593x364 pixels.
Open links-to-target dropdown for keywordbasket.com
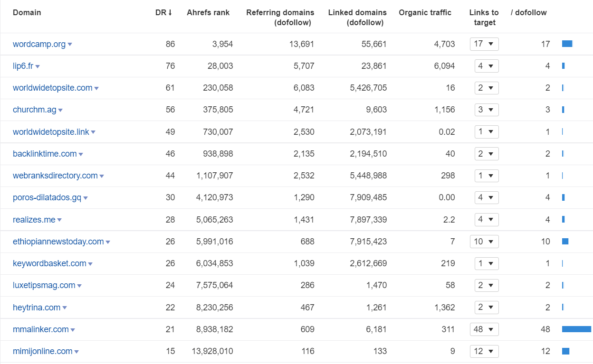(x=487, y=263)
